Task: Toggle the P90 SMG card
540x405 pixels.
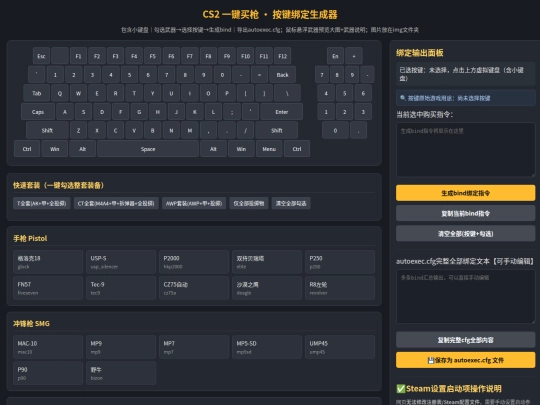Action: 48,373
